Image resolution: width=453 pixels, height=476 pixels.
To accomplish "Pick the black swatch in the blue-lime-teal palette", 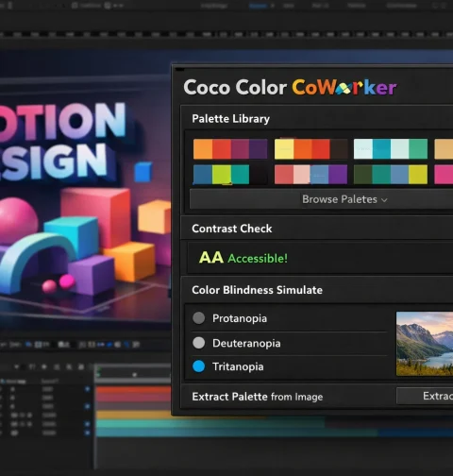I will 259,175.
